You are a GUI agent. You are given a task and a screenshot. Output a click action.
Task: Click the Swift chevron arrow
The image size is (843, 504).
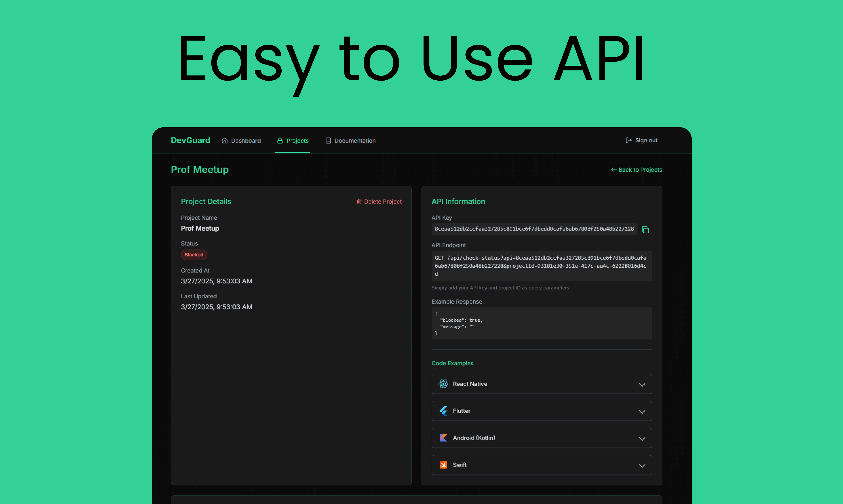pos(642,466)
